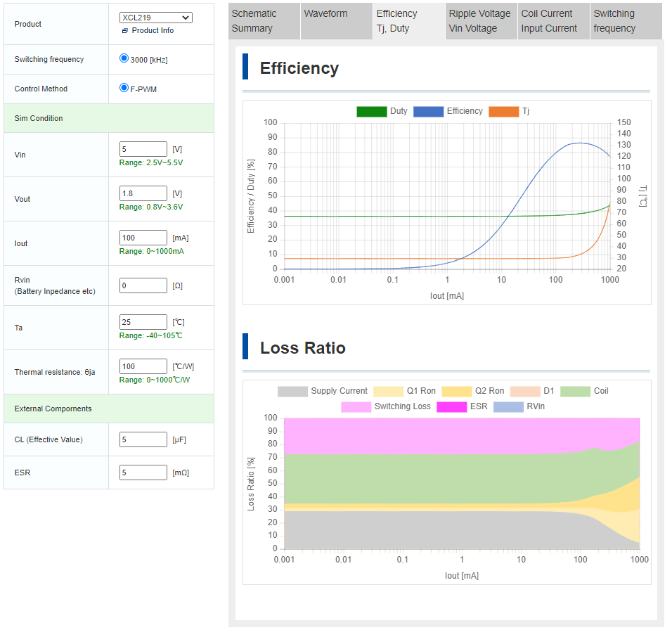Switch to Coil Current Input Current tab
672x630 pixels.
point(553,21)
